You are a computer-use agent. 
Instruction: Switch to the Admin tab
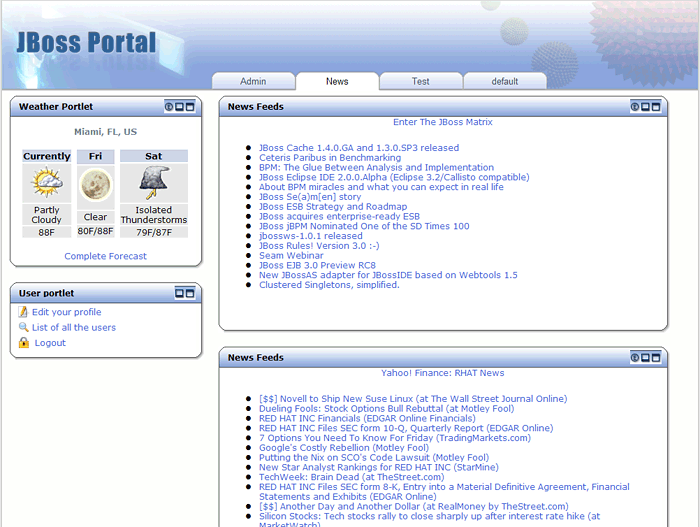point(253,81)
